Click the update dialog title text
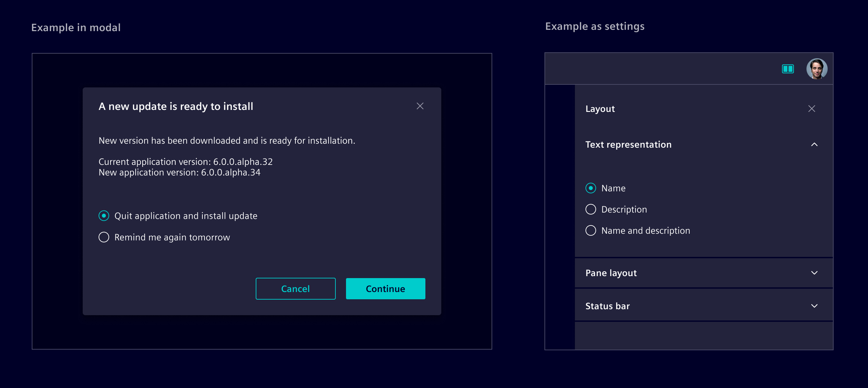868x388 pixels. (176, 106)
